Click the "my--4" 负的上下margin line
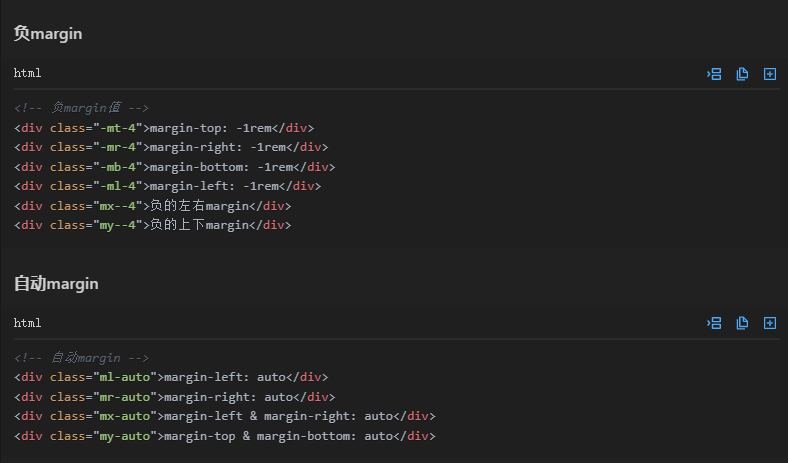788x463 pixels. (152, 225)
